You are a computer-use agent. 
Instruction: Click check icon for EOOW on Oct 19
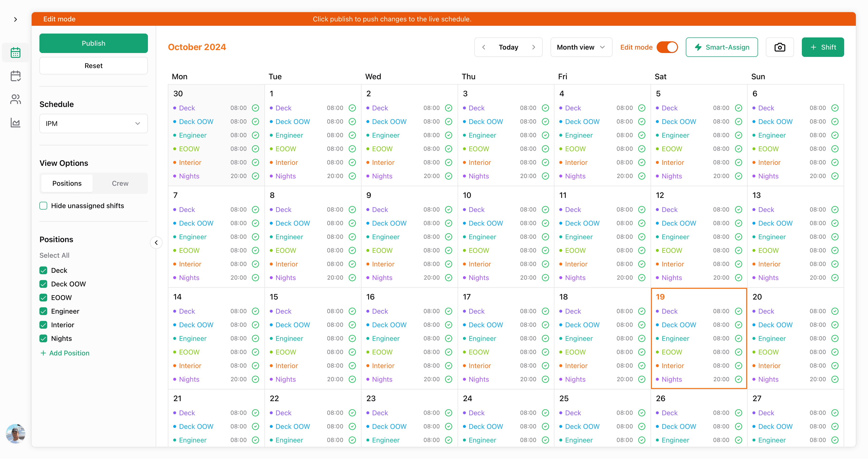pyautogui.click(x=738, y=352)
